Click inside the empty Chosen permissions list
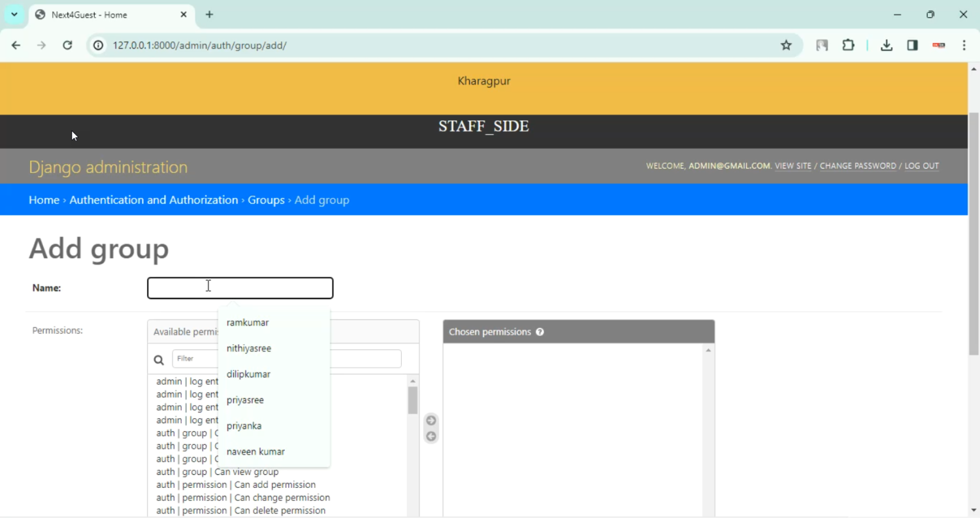Screen dimensions: 980x518 click(x=573, y=430)
